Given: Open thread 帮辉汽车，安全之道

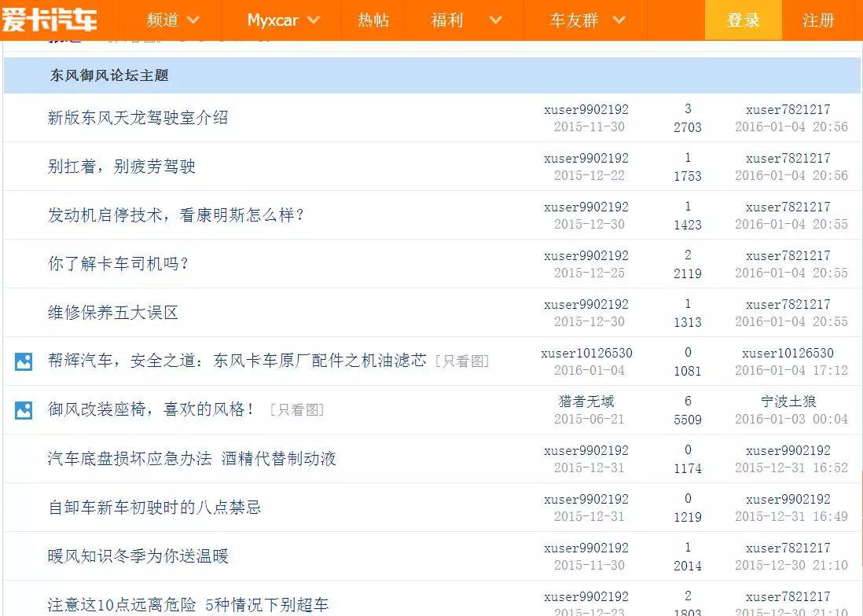Looking at the screenshot, I should tap(237, 361).
